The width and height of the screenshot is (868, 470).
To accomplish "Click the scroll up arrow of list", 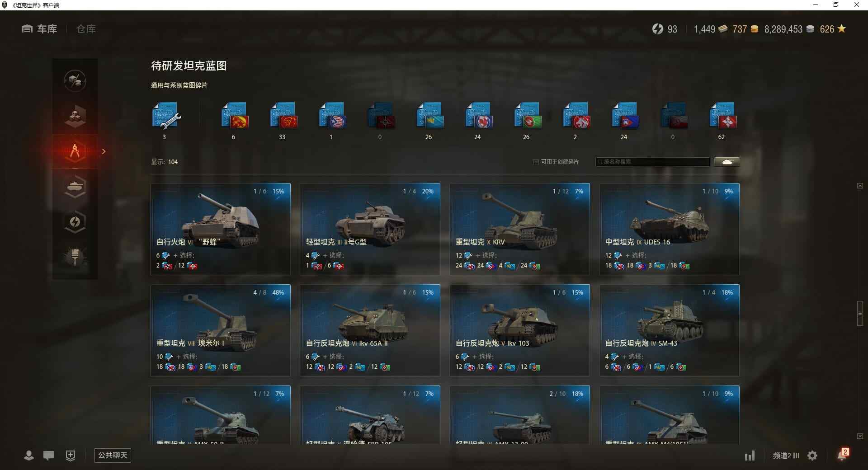I will (x=860, y=186).
